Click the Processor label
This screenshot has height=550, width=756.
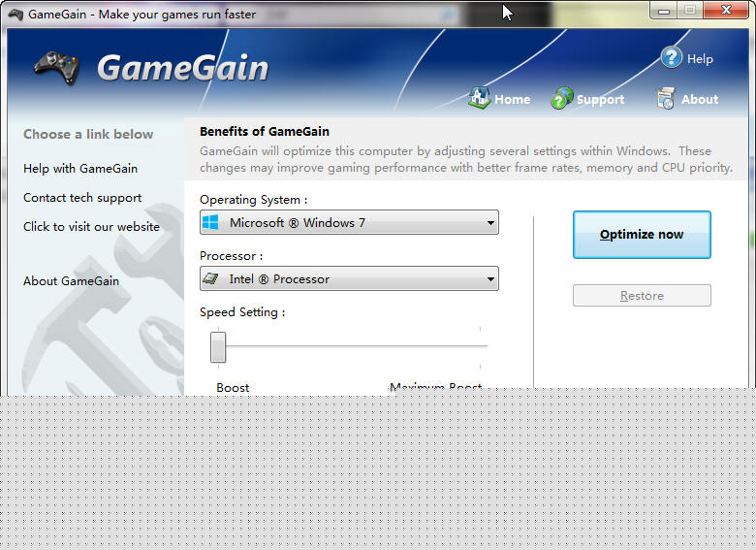click(232, 256)
